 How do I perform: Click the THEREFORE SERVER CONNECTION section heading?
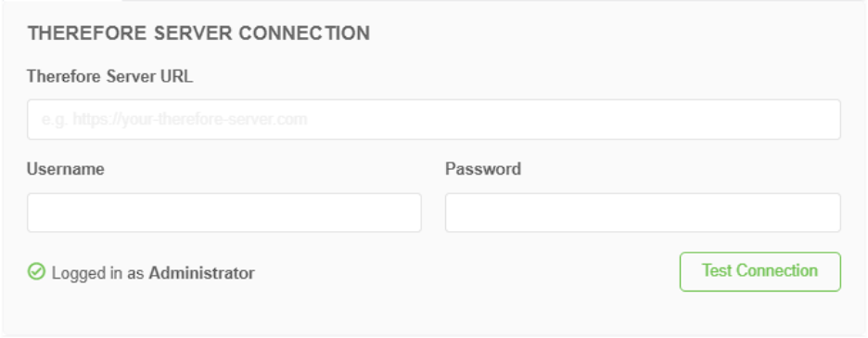point(198,33)
